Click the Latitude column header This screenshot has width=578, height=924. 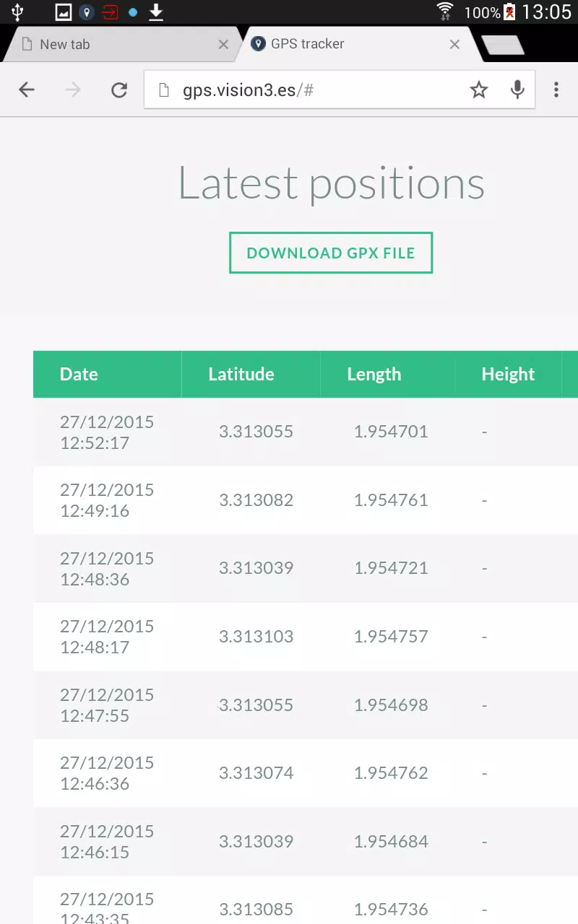click(x=241, y=374)
